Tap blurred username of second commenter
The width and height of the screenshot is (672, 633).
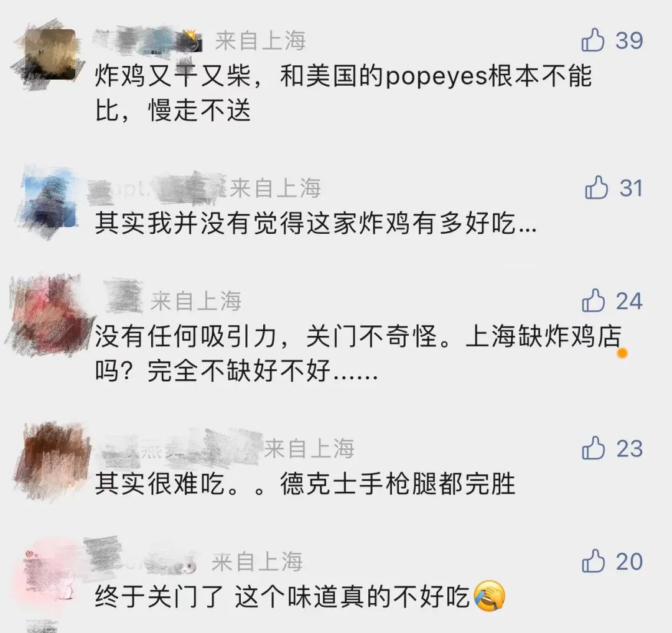(156, 188)
